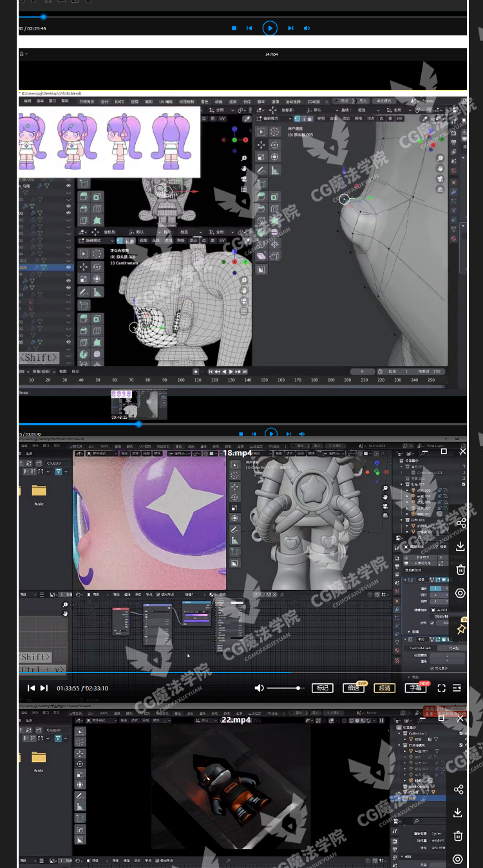Stop the 14.mp4 video playback
This screenshot has width=483, height=868.
click(x=240, y=434)
